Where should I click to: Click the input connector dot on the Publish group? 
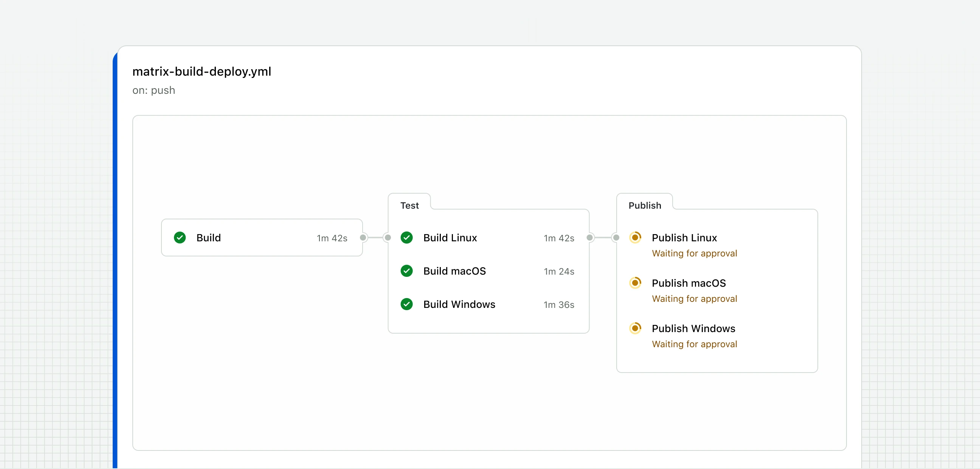pos(616,238)
